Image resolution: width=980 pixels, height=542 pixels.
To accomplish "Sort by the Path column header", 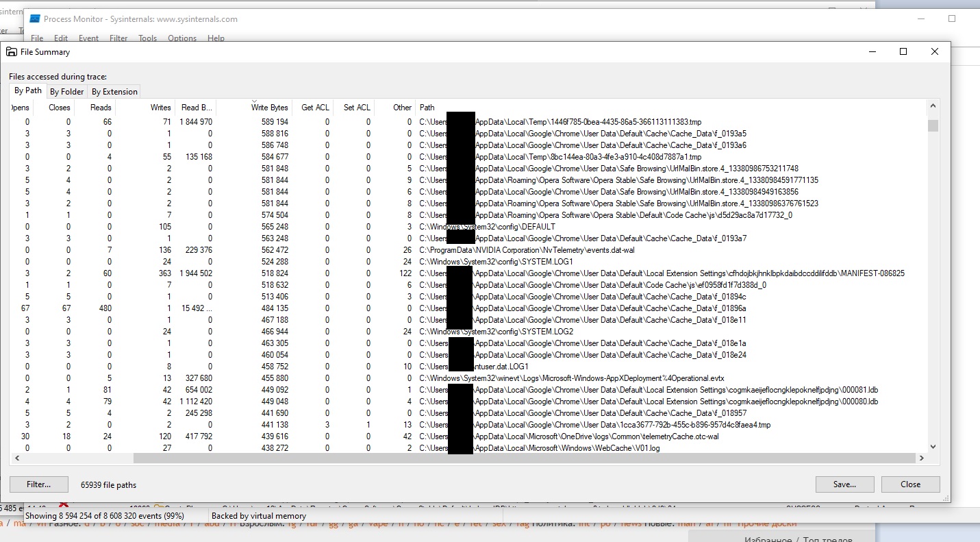I will 671,108.
